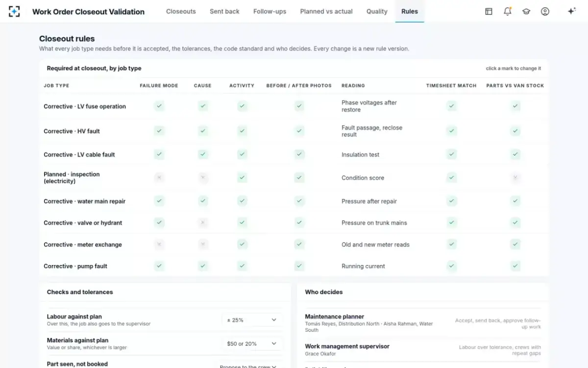Toggle Parts vs van stock for valve or hydrant
588x368 pixels.
(515, 223)
